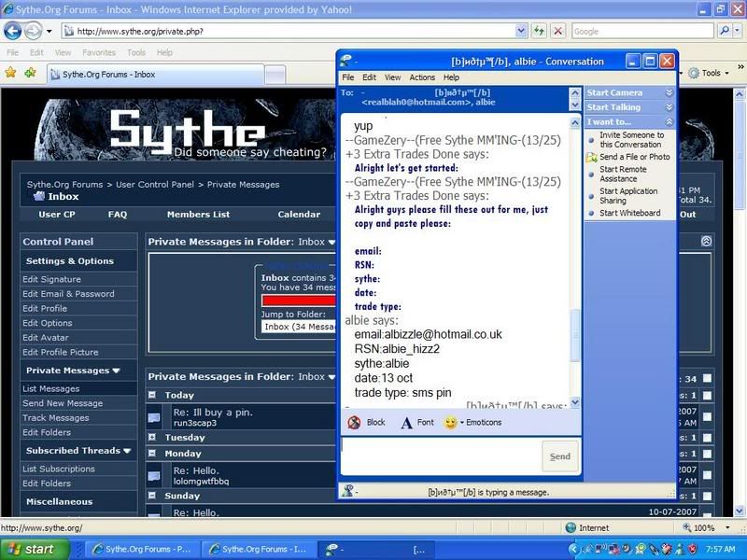Tick the checkbox on the Sunday row
The height and width of the screenshot is (560, 747).
pos(707,497)
